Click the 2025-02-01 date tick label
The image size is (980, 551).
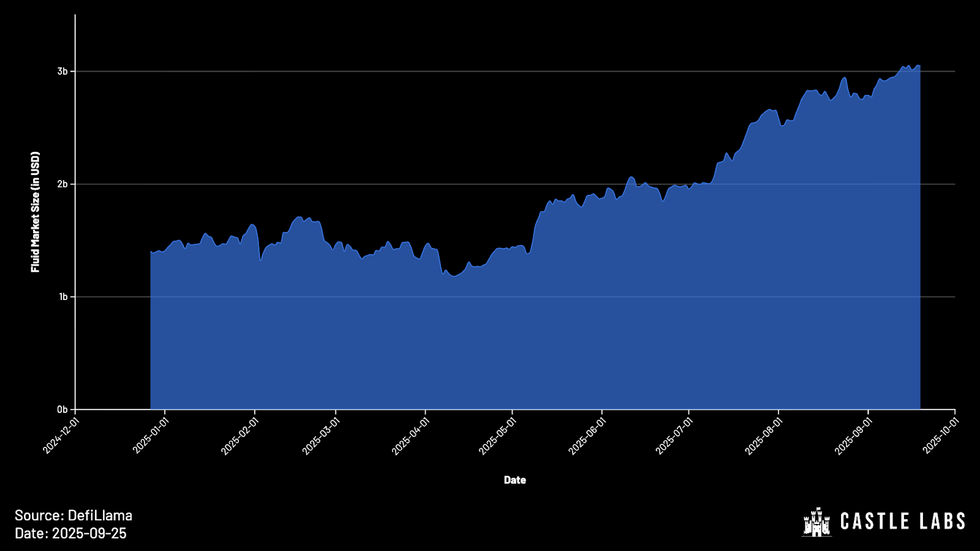pyautogui.click(x=240, y=435)
